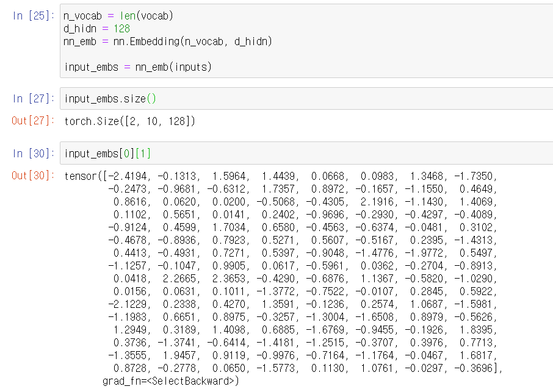Click the Out[27] prompt label
The width and height of the screenshot is (553, 392).
tap(33, 121)
